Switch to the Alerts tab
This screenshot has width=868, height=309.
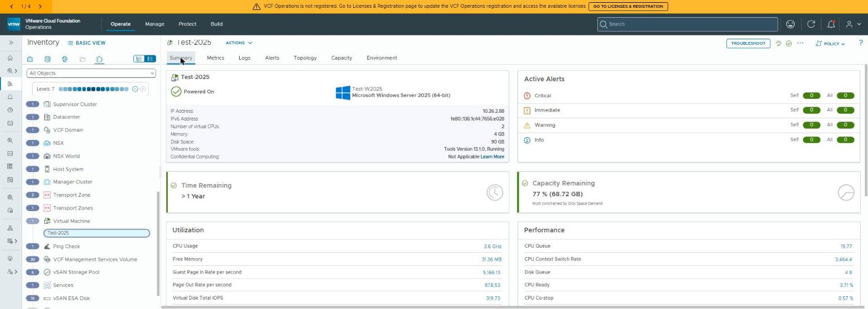pyautogui.click(x=272, y=58)
